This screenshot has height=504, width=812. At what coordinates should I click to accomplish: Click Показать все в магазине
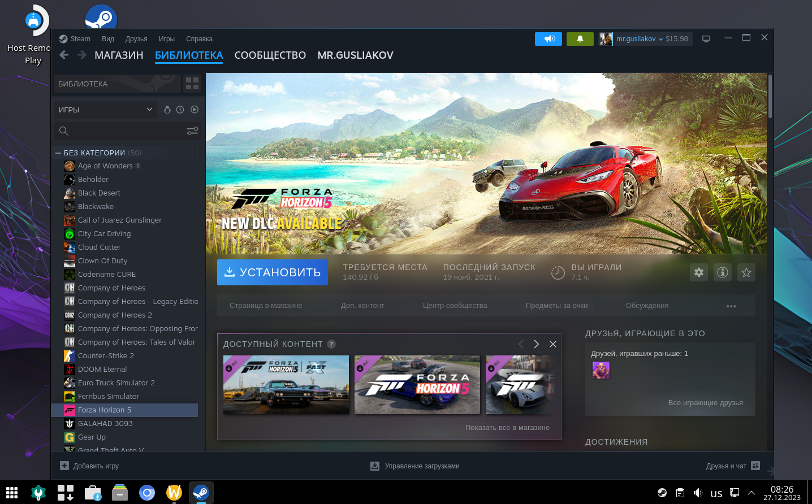pos(507,428)
